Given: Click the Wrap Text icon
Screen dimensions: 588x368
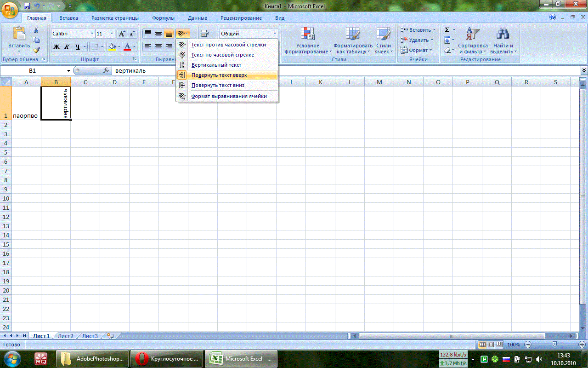Looking at the screenshot, I should [x=205, y=34].
